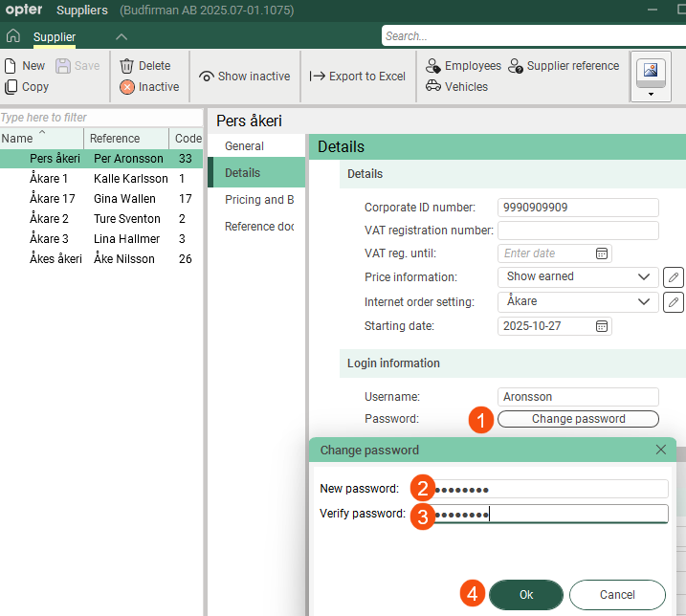
Task: Click the Copy supplier icon
Action: pyautogui.click(x=11, y=87)
